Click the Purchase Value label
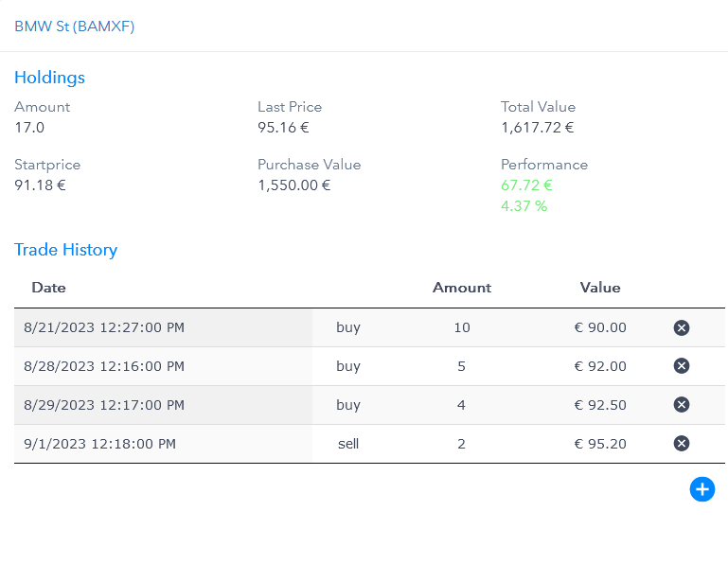 (310, 165)
